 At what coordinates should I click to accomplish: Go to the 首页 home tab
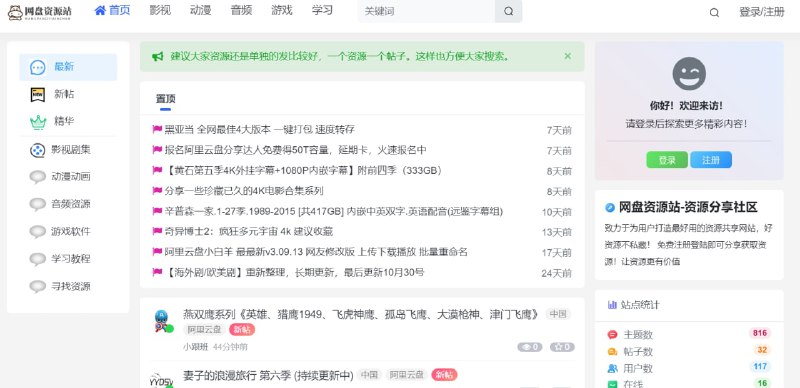tap(112, 11)
